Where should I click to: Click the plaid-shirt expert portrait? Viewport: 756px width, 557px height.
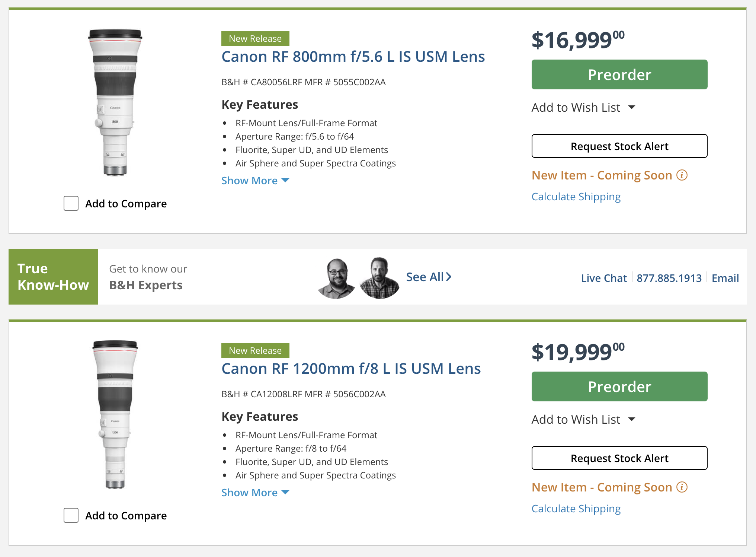pyautogui.click(x=379, y=278)
